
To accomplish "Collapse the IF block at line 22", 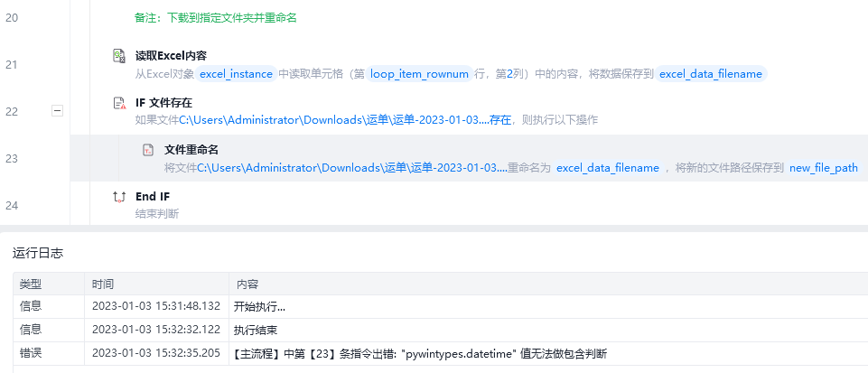I will [x=57, y=111].
